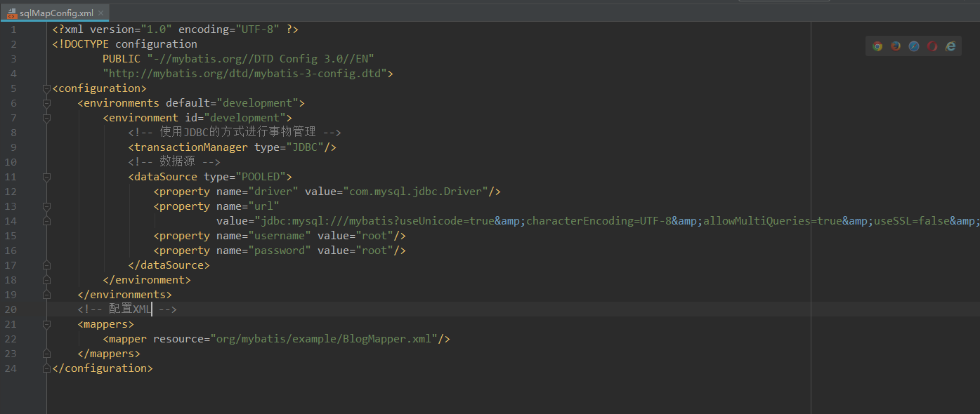
Task: Click the 使用JDBC的方式进行事物管理 comment
Action: [235, 133]
